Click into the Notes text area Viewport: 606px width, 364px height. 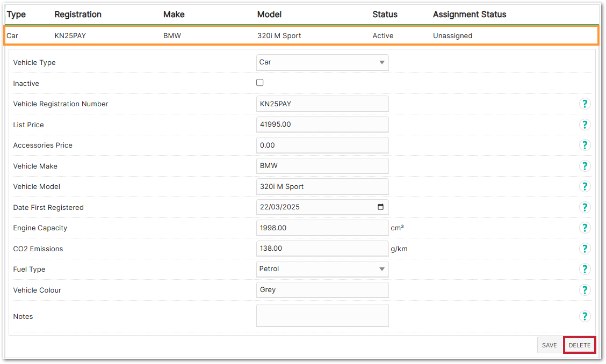pos(322,316)
